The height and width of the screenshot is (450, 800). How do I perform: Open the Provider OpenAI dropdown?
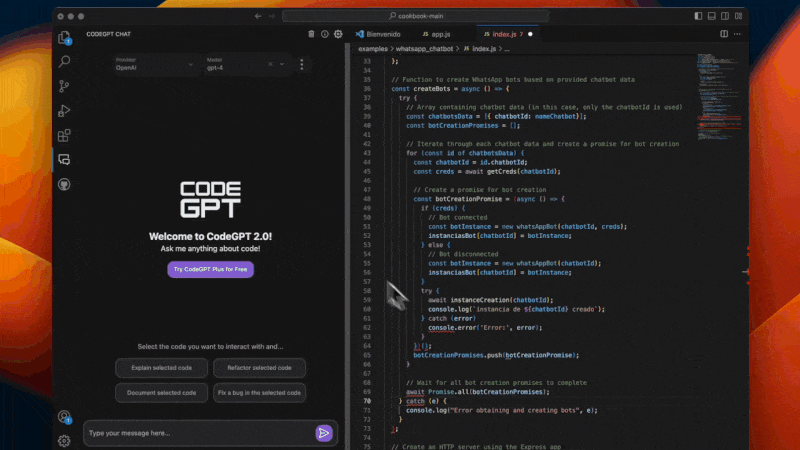[154, 64]
